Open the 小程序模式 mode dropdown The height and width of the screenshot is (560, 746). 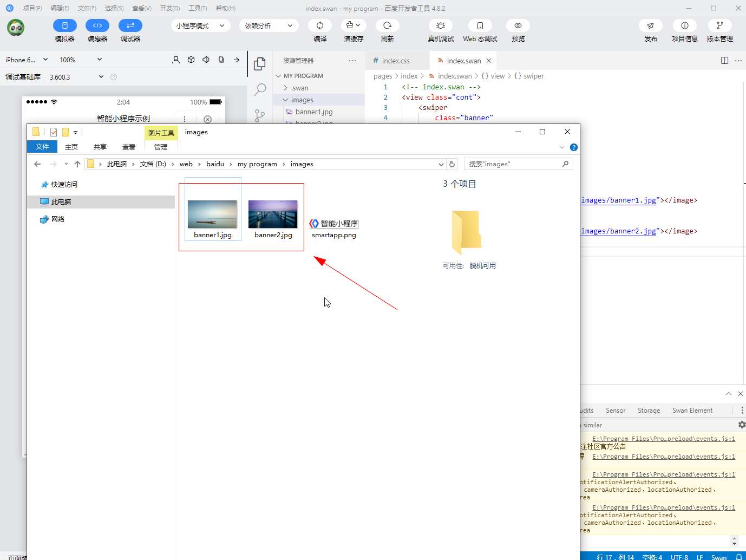click(x=200, y=26)
